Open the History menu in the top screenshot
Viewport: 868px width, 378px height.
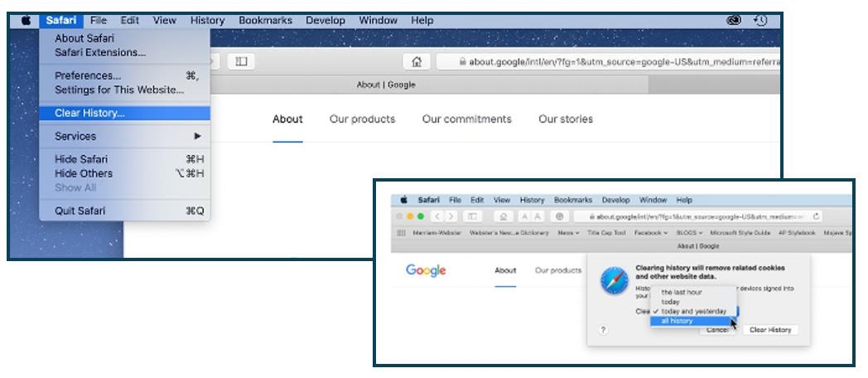[208, 21]
